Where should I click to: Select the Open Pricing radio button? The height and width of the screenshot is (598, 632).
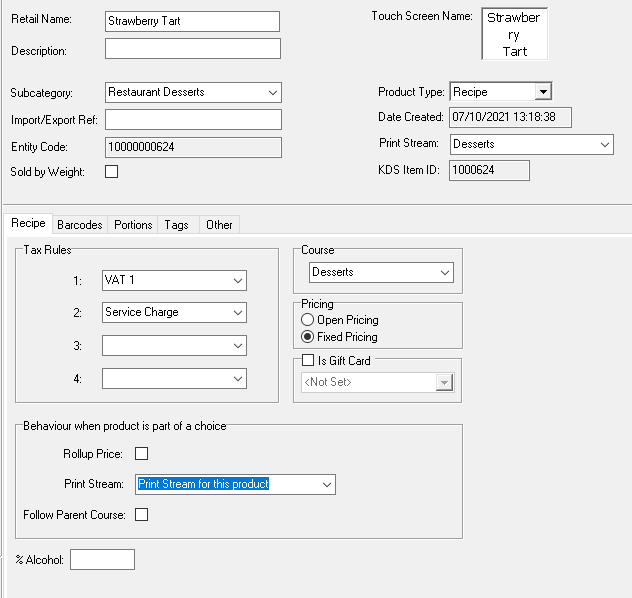[x=308, y=320]
